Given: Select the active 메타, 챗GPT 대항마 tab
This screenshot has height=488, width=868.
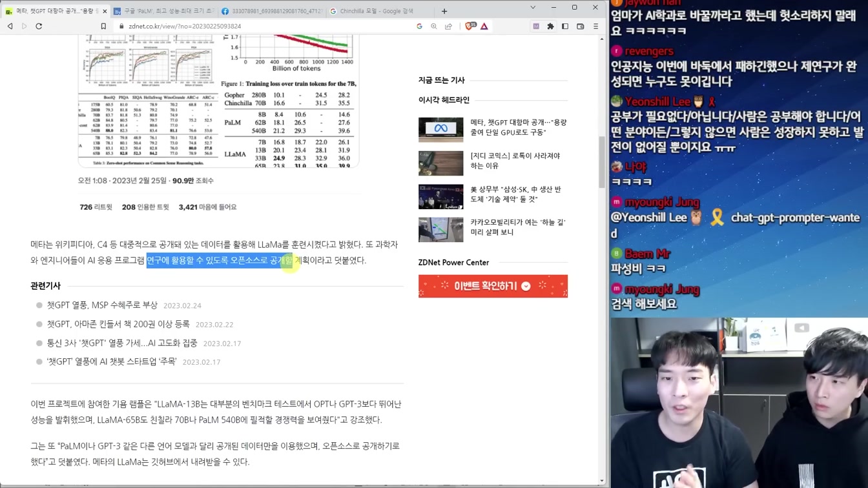Looking at the screenshot, I should pyautogui.click(x=56, y=11).
